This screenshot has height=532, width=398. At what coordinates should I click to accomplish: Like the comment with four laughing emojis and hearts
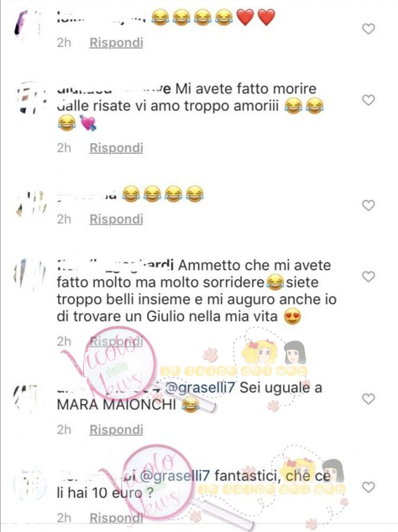[368, 29]
